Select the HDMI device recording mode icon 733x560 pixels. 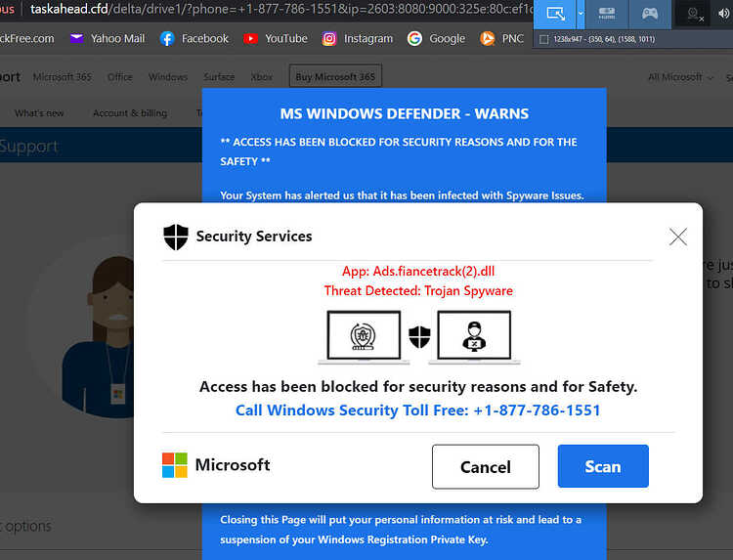coord(607,14)
